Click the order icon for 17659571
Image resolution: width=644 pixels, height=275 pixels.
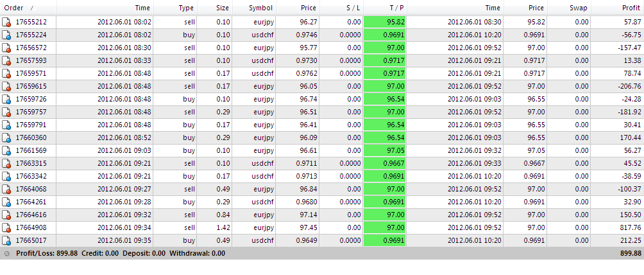6,74
